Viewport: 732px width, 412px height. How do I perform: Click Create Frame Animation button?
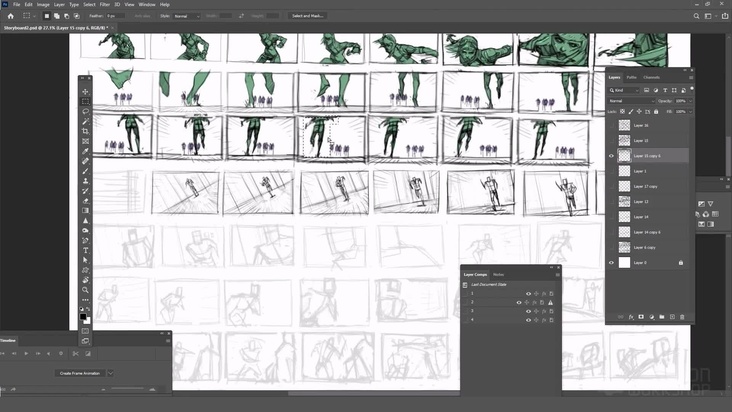(x=79, y=373)
